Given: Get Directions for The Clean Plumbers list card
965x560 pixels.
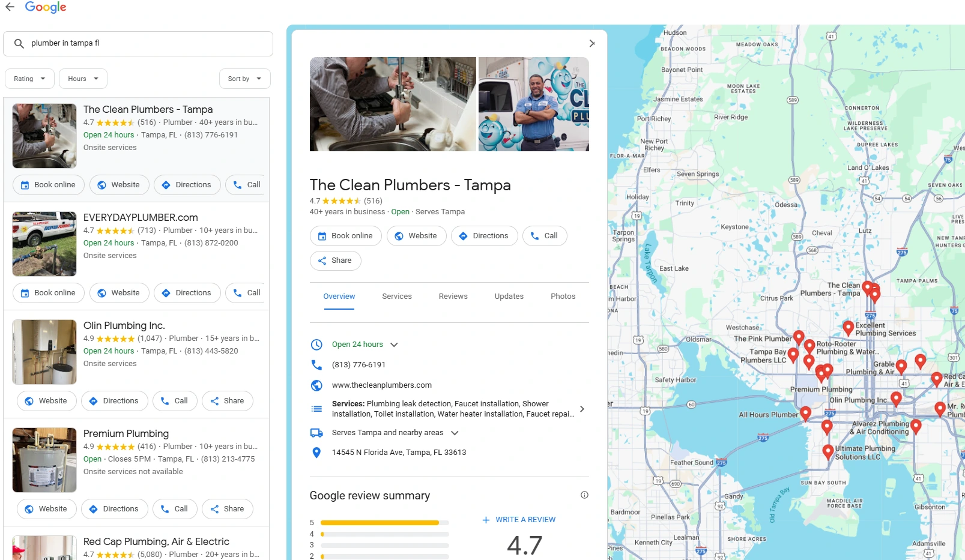Looking at the screenshot, I should coord(187,185).
